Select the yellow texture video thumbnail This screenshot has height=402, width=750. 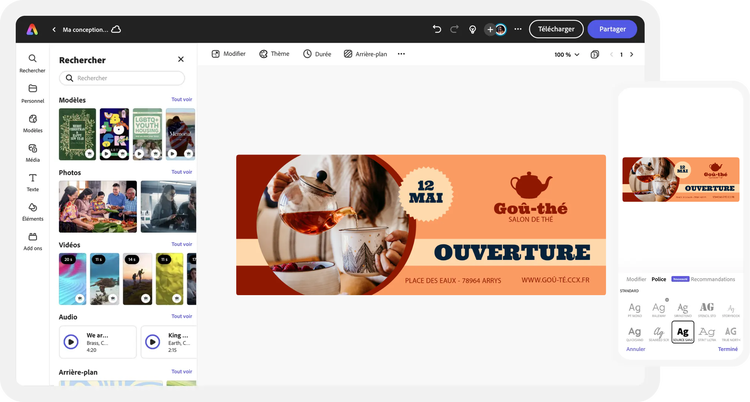coord(169,279)
